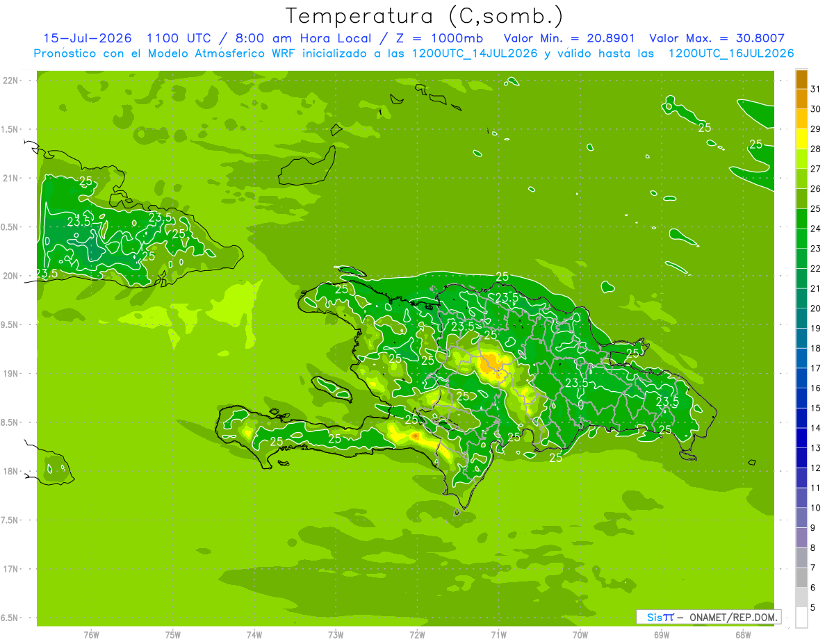Click the colorbar's '26' scale label
834x644 pixels.
pyautogui.click(x=816, y=188)
